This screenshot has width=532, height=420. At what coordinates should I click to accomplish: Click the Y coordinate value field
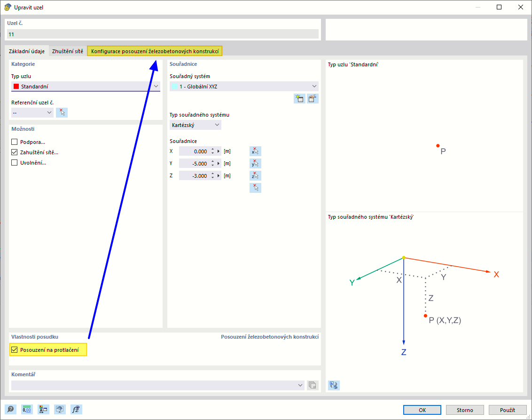[194, 163]
